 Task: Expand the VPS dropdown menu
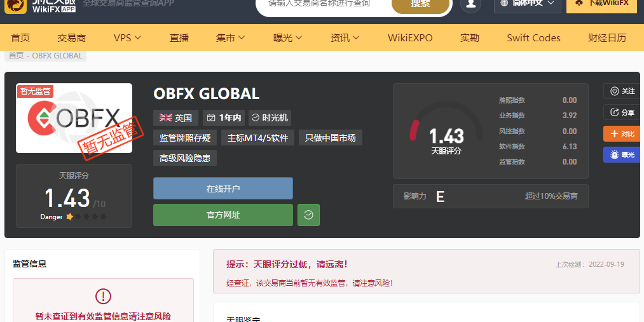127,37
